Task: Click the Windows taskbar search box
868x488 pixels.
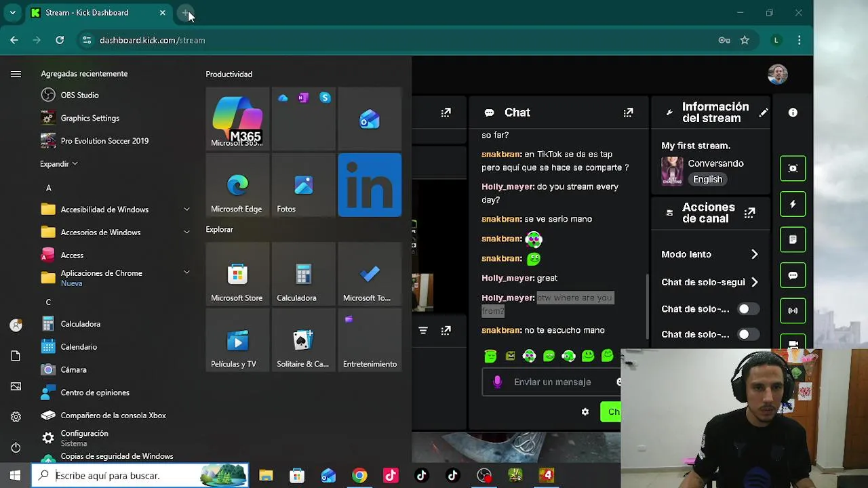Action: (140, 476)
